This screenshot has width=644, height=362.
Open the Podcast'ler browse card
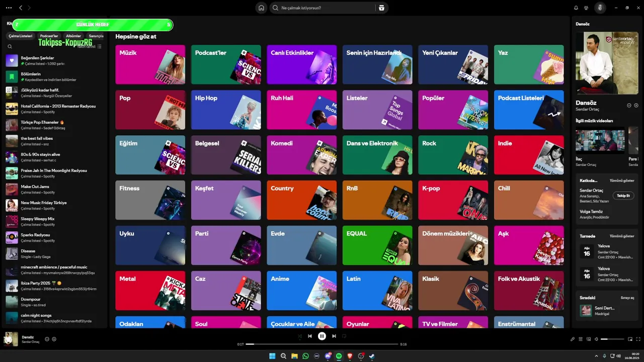226,64
